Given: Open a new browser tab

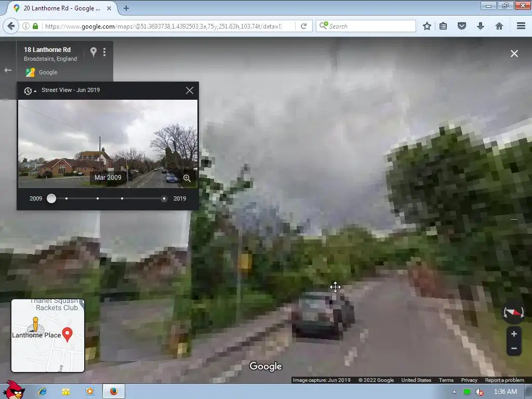Looking at the screenshot, I should pyautogui.click(x=126, y=8).
